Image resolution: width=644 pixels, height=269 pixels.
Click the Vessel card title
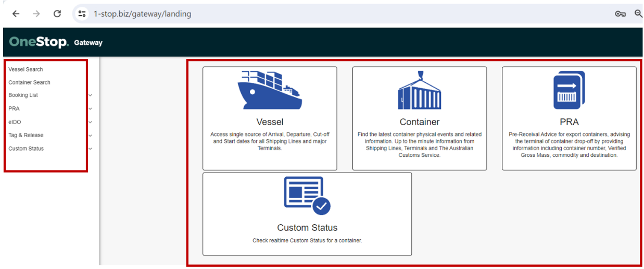(x=270, y=122)
